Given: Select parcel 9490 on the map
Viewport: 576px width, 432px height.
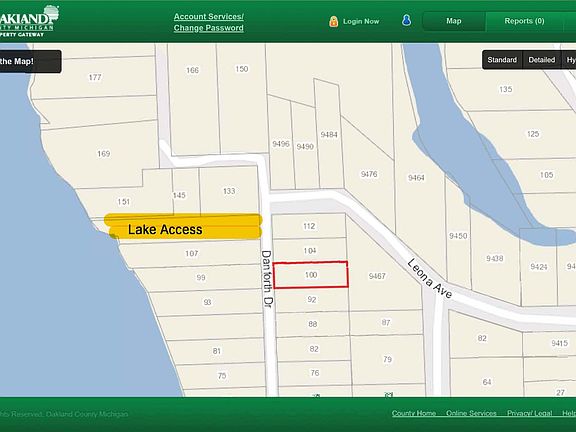Looking at the screenshot, I should [305, 147].
